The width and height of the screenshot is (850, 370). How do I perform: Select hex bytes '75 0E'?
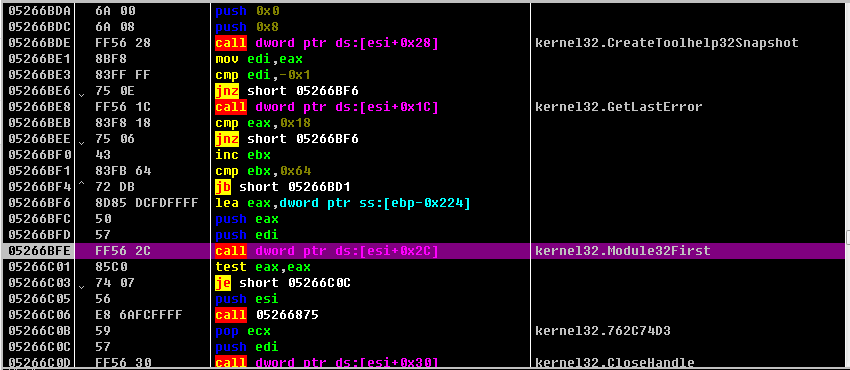(x=115, y=91)
